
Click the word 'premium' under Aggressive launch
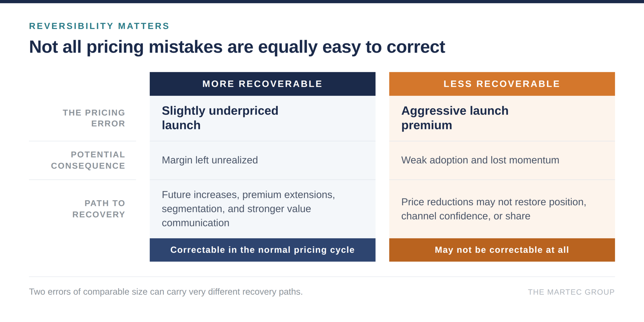427,126
